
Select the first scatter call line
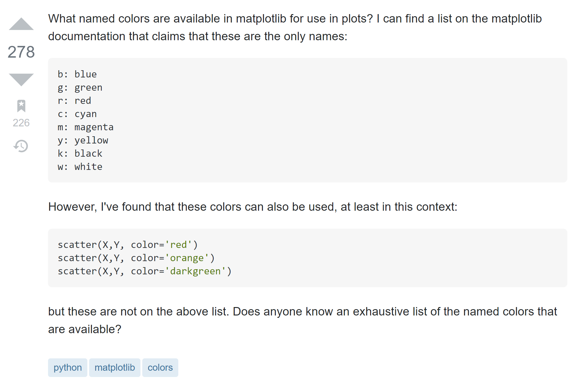pos(128,244)
